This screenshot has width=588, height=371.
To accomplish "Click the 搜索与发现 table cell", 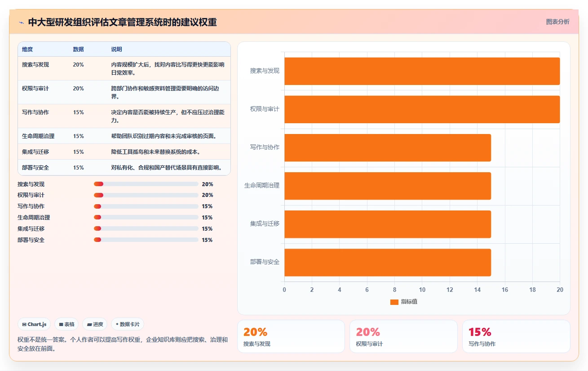I will click(x=35, y=65).
